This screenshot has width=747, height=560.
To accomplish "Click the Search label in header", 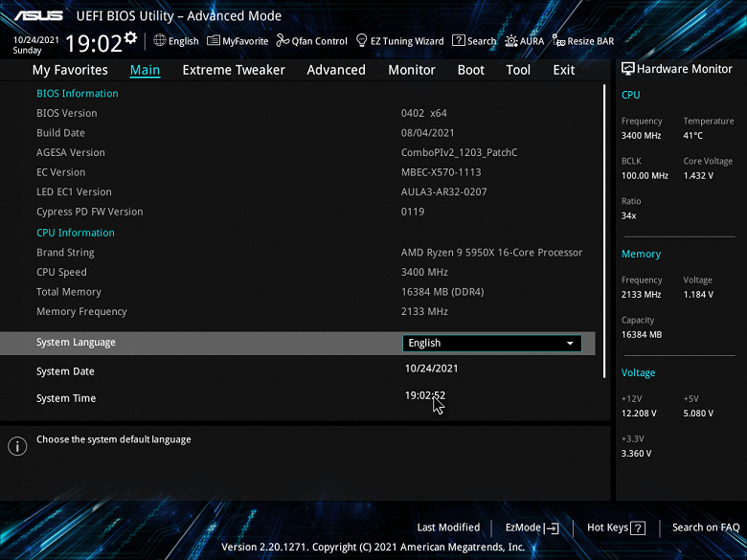I will [482, 41].
